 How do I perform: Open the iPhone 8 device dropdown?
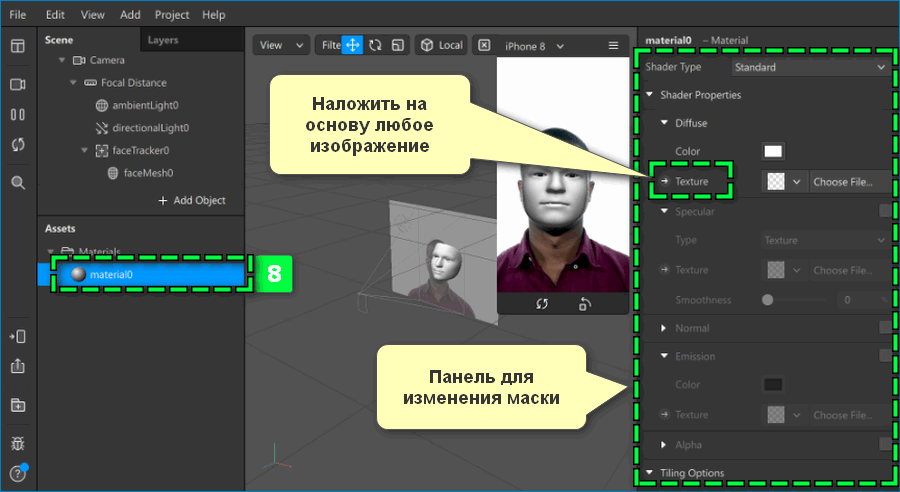point(534,46)
